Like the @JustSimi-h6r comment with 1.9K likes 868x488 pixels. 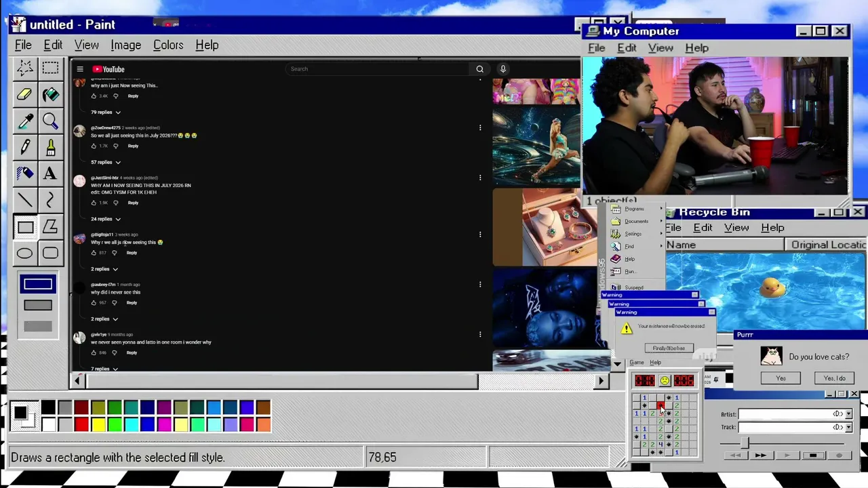(94, 203)
